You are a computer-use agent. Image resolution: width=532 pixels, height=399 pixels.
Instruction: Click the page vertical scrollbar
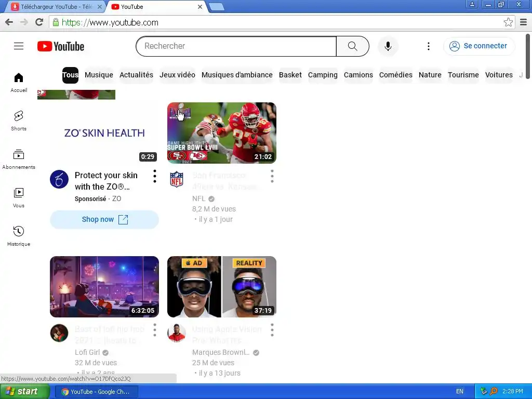click(x=528, y=56)
